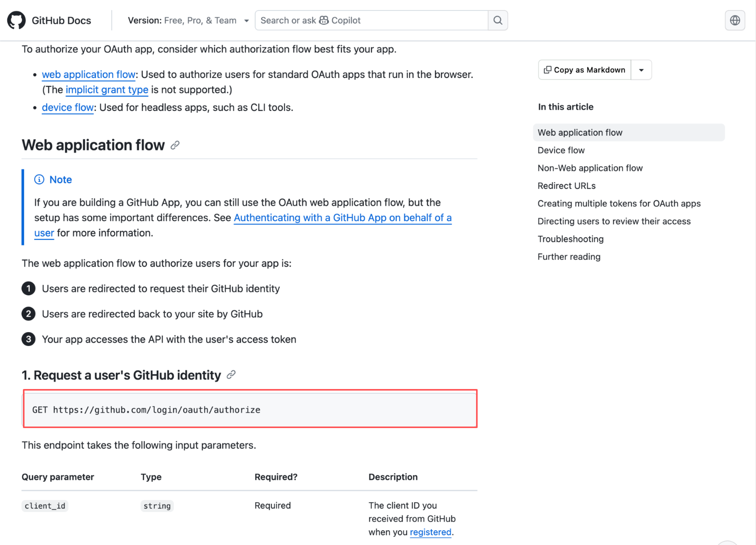Click anchor link icon beside Request a user's GitHub identity
The height and width of the screenshot is (545, 756).
click(231, 375)
